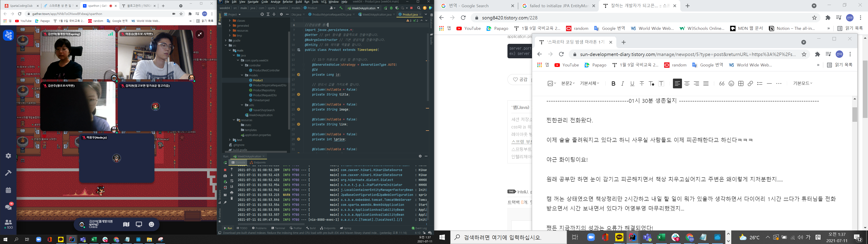This screenshot has width=868, height=244.
Task: Open the Terminal tool window button
Action: 278,228
